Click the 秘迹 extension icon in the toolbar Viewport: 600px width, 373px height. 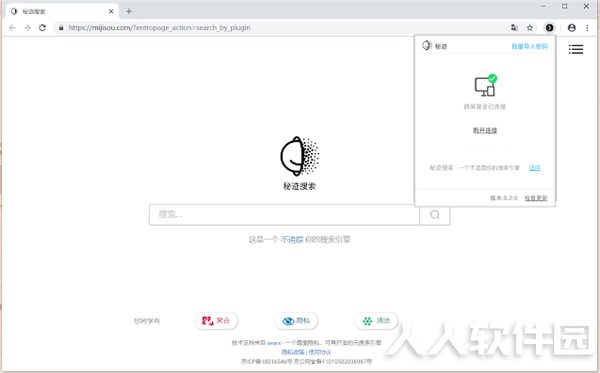(549, 28)
